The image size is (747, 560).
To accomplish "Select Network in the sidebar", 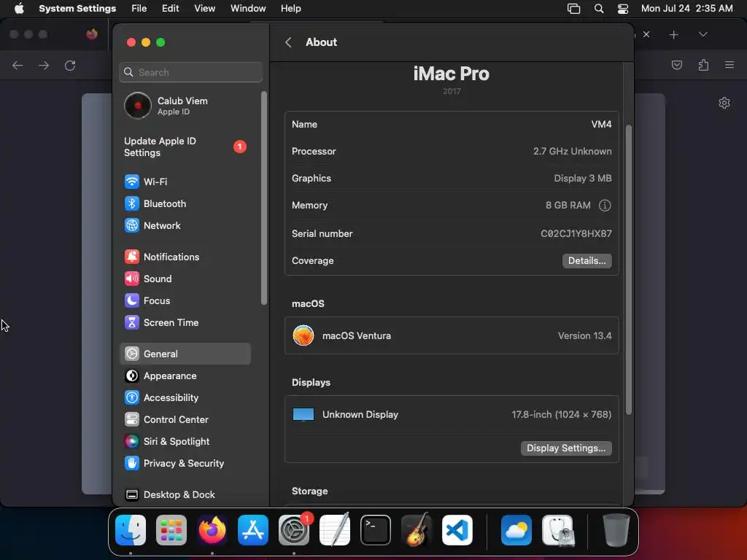I will (185, 225).
